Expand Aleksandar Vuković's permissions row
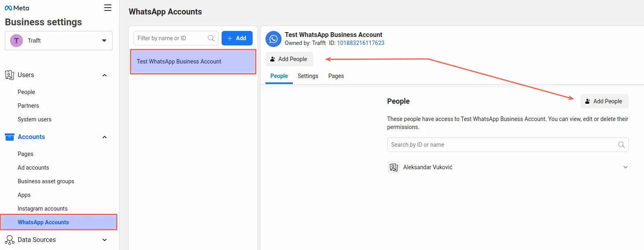This screenshot has width=644, height=250. pos(625,167)
